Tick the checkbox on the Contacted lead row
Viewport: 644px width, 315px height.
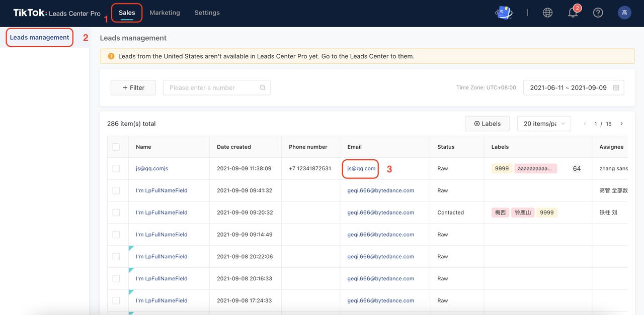(x=116, y=212)
